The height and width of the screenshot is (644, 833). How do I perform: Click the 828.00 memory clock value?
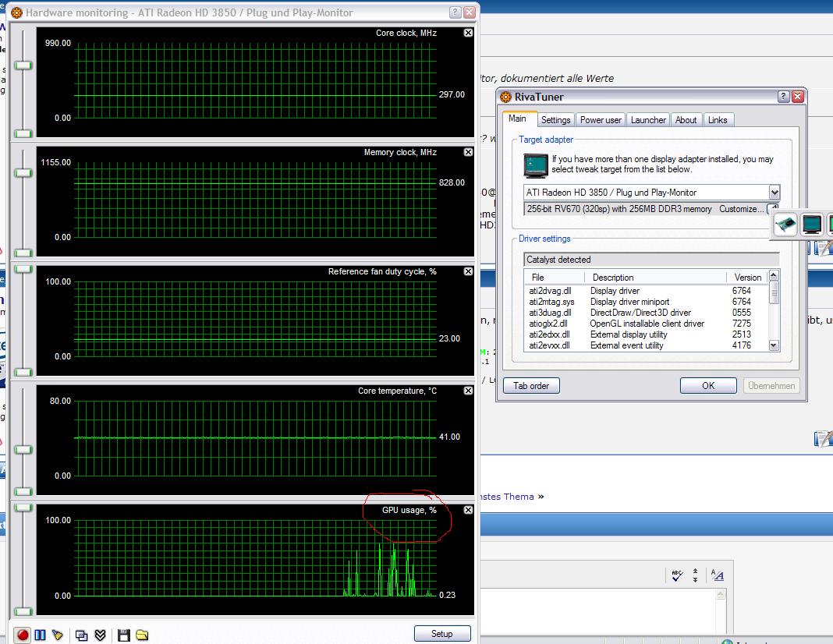(x=452, y=182)
